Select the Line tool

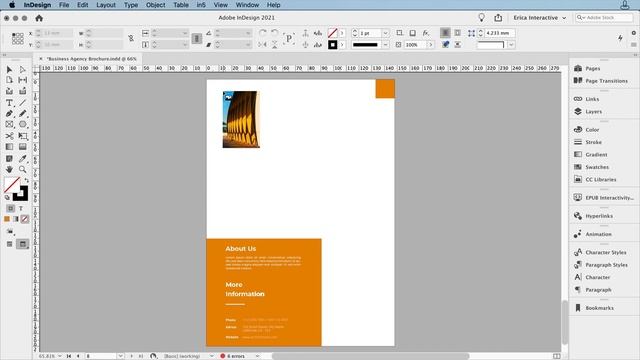[22, 102]
